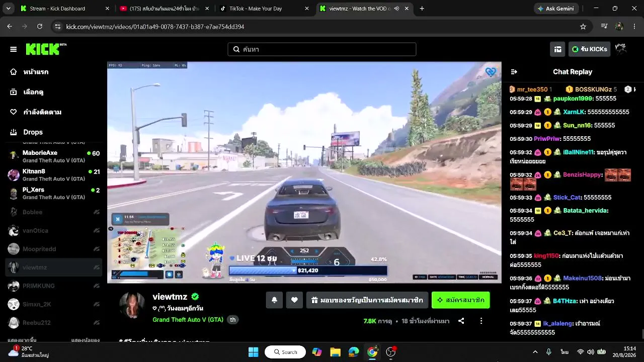Switch to the YouTube tab

tap(164, 9)
